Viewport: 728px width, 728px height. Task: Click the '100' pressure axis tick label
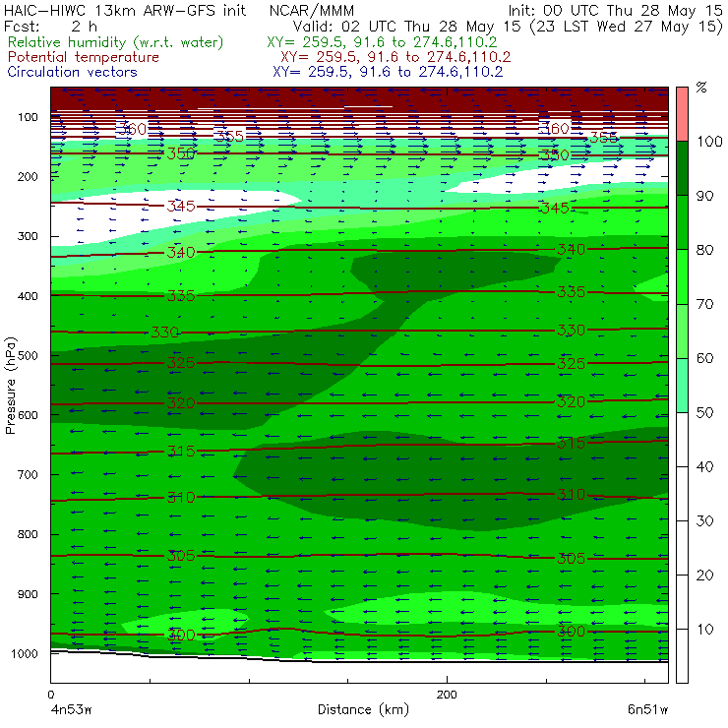coord(28,117)
